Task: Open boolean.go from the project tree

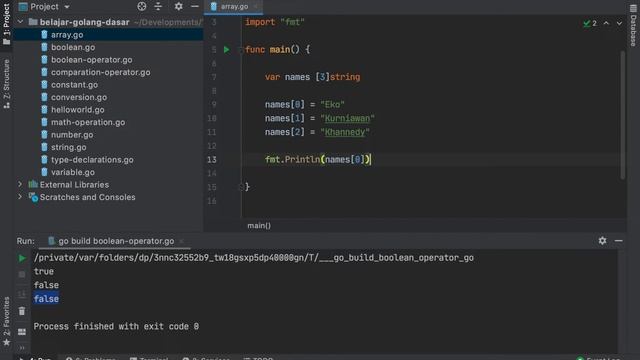Action: click(73, 47)
